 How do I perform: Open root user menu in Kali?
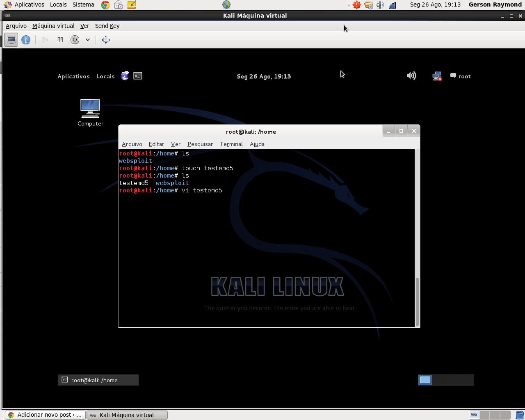[461, 76]
